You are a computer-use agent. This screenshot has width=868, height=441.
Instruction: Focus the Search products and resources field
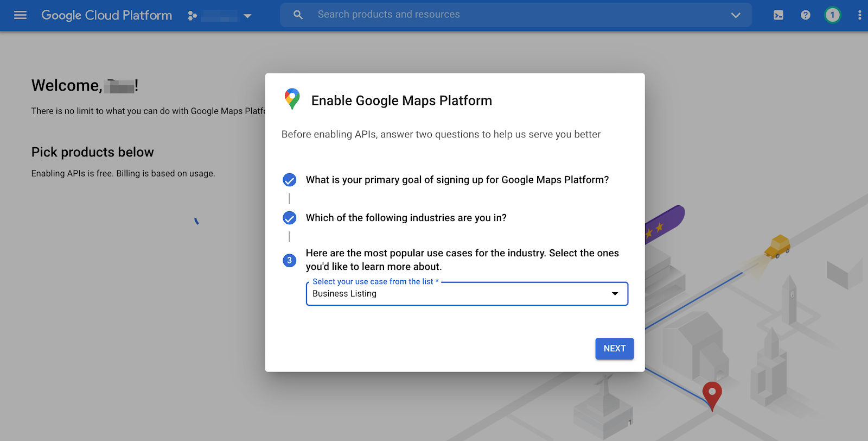(x=515, y=15)
